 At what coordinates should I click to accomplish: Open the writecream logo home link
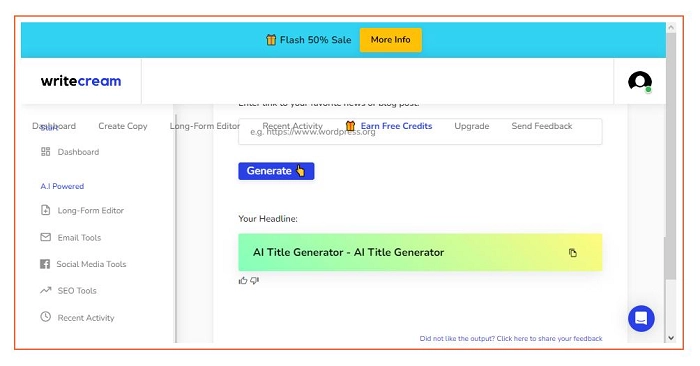coord(81,81)
